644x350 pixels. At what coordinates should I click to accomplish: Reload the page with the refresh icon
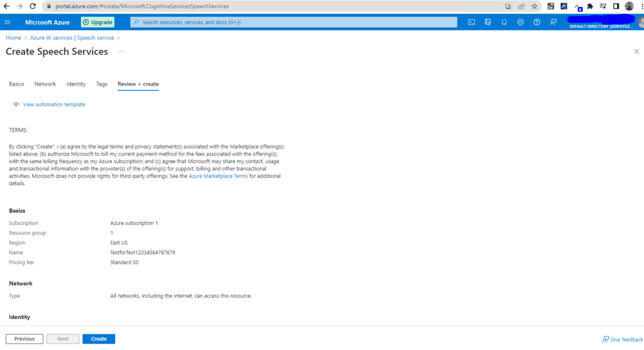tap(33, 6)
